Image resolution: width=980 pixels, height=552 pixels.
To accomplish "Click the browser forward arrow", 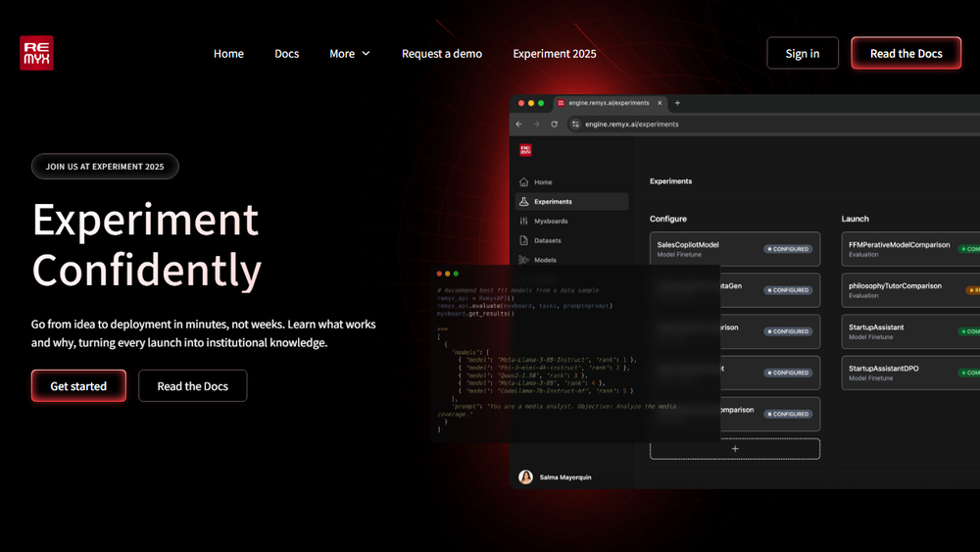I will pyautogui.click(x=536, y=124).
